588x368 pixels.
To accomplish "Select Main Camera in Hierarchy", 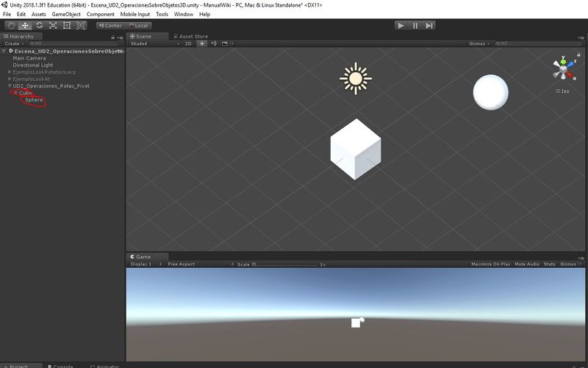I will coord(29,58).
